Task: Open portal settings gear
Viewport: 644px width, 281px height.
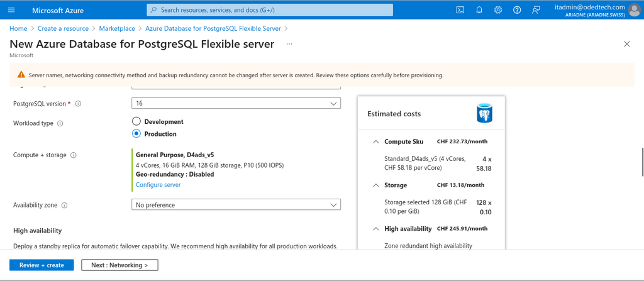Action: pos(498,10)
